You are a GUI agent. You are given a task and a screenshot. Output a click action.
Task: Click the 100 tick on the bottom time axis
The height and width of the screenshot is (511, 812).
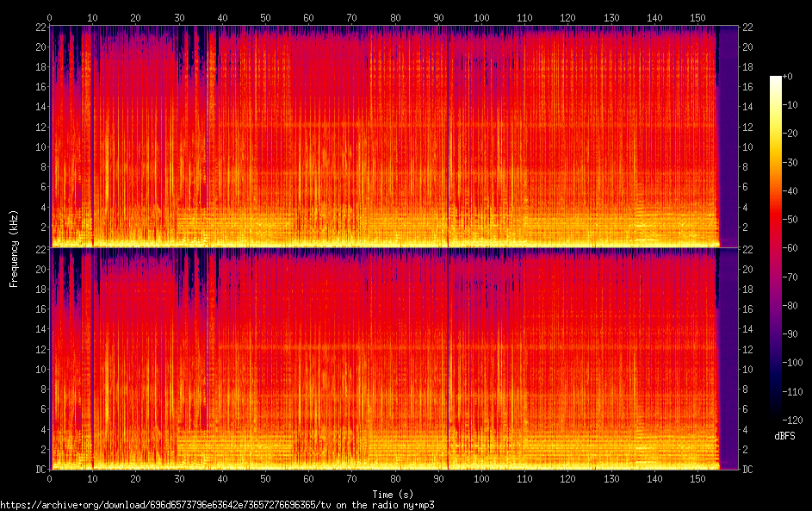pos(481,478)
